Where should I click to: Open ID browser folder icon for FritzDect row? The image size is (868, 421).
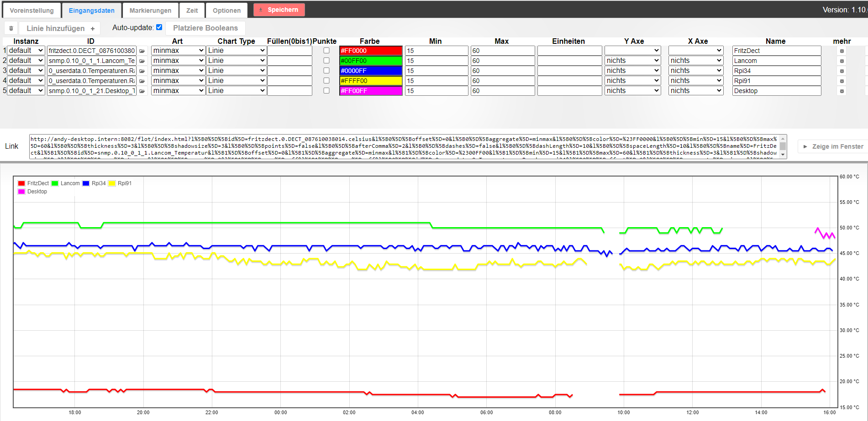click(142, 51)
